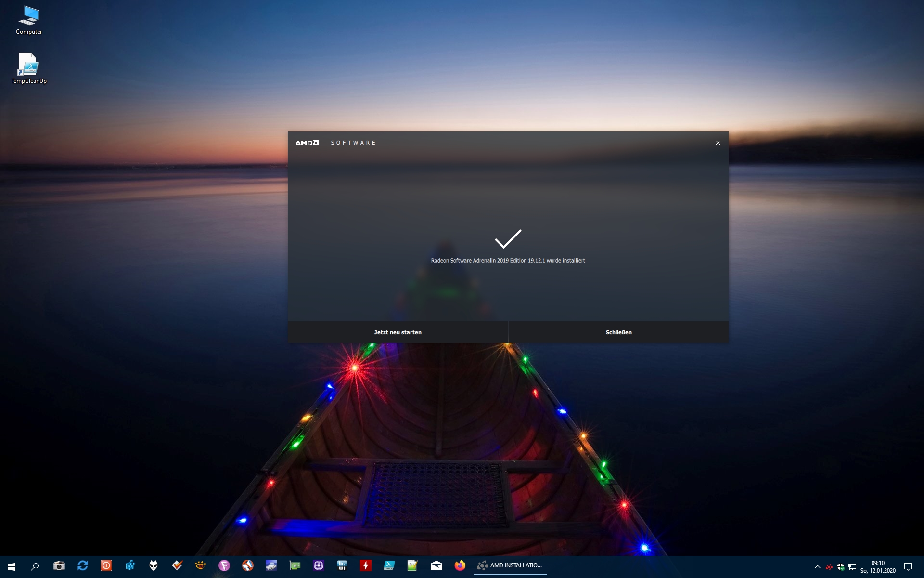Open the red power button taskbar app
The width and height of the screenshot is (924, 578).
click(106, 566)
